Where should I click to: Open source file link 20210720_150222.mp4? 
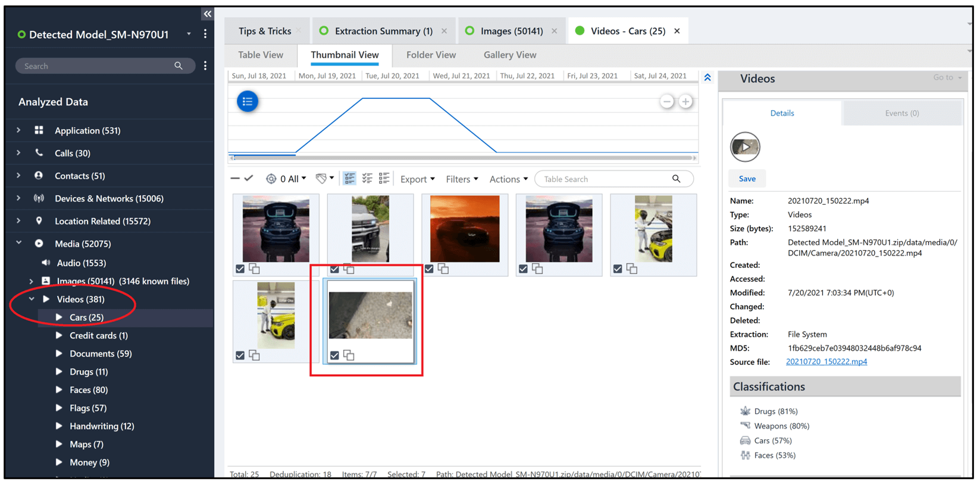(x=826, y=362)
